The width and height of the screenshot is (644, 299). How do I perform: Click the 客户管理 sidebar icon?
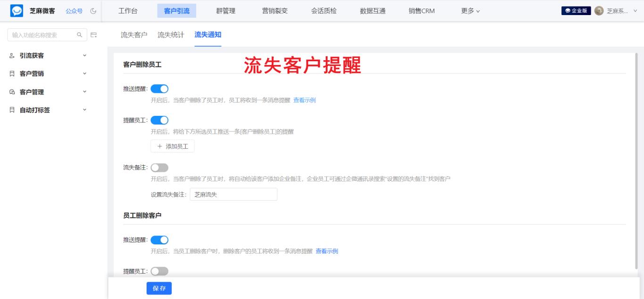pyautogui.click(x=11, y=92)
